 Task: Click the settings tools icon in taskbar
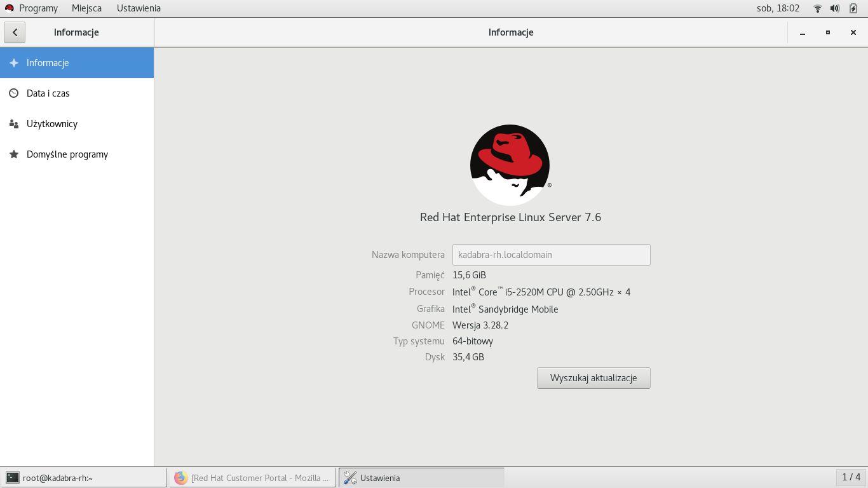(x=350, y=478)
